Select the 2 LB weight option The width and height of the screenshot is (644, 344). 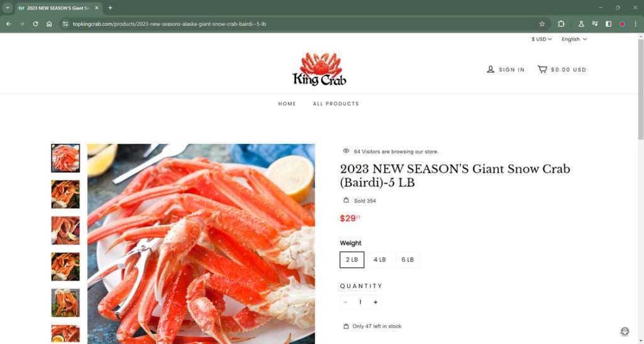352,260
